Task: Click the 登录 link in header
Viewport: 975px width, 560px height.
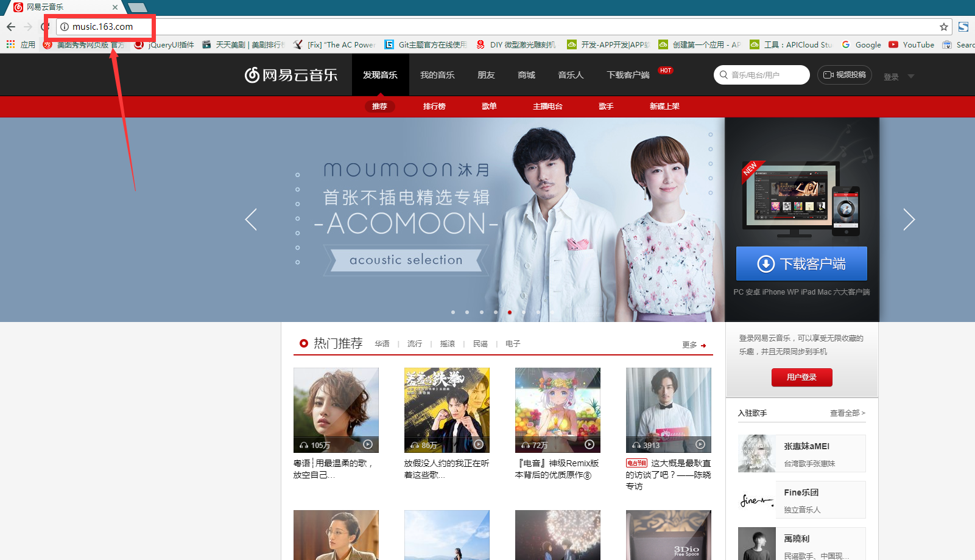Action: (x=891, y=77)
